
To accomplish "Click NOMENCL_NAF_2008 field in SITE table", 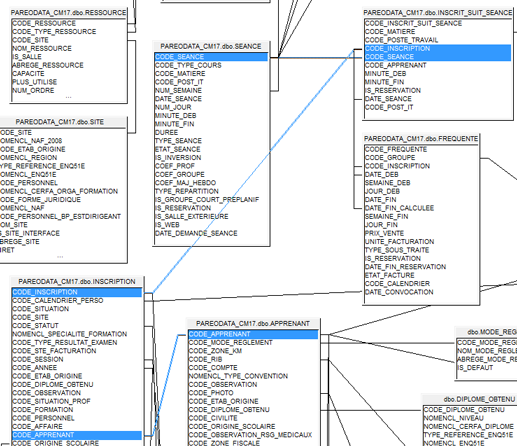I will 31,141.
